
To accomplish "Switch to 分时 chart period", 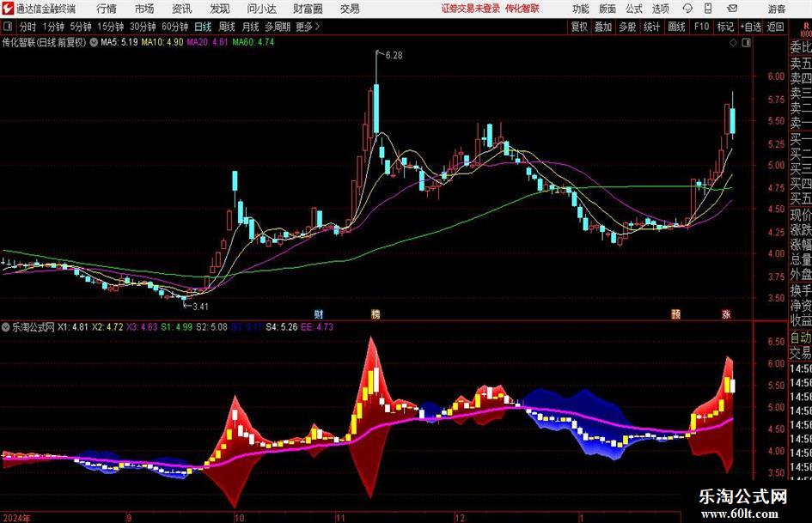I will [x=28, y=27].
